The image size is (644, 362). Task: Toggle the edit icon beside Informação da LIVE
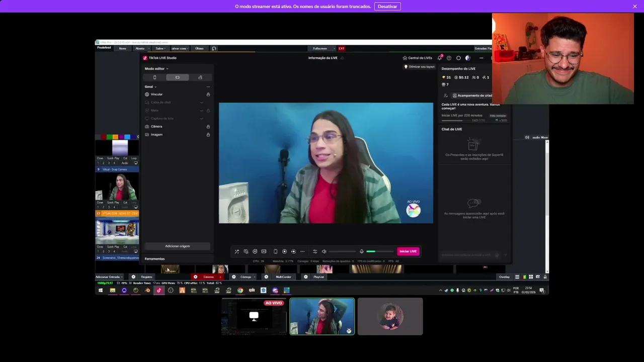point(342,58)
